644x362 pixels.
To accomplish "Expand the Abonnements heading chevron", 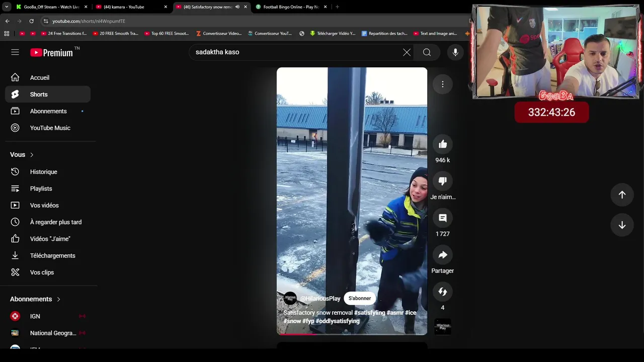I will tap(58, 299).
